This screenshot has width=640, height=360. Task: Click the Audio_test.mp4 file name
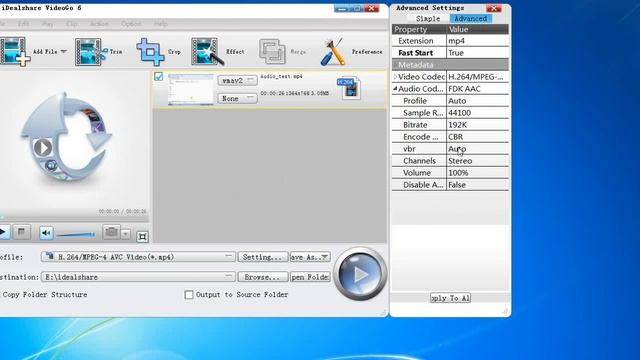click(x=281, y=76)
